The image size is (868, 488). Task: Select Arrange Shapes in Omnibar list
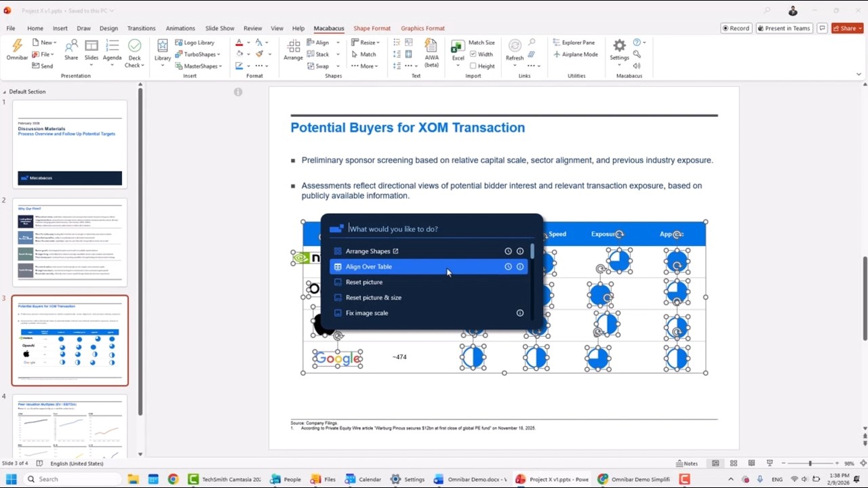(x=428, y=251)
